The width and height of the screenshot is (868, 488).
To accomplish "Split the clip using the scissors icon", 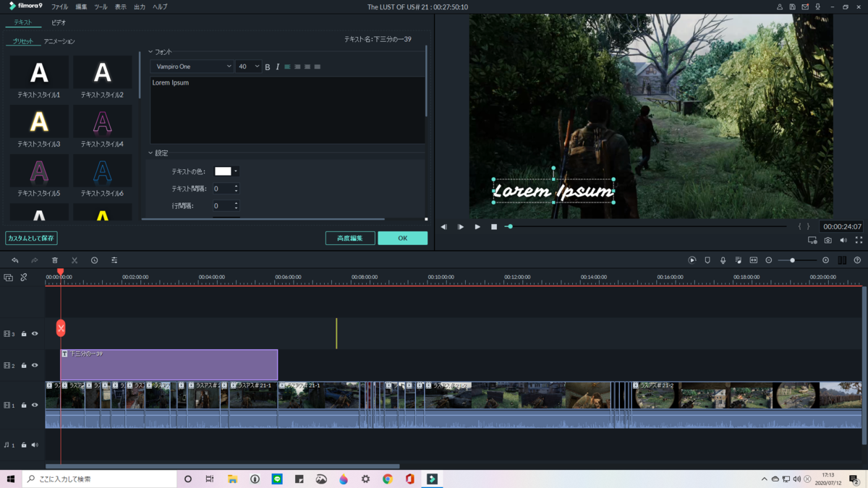I will tap(75, 260).
